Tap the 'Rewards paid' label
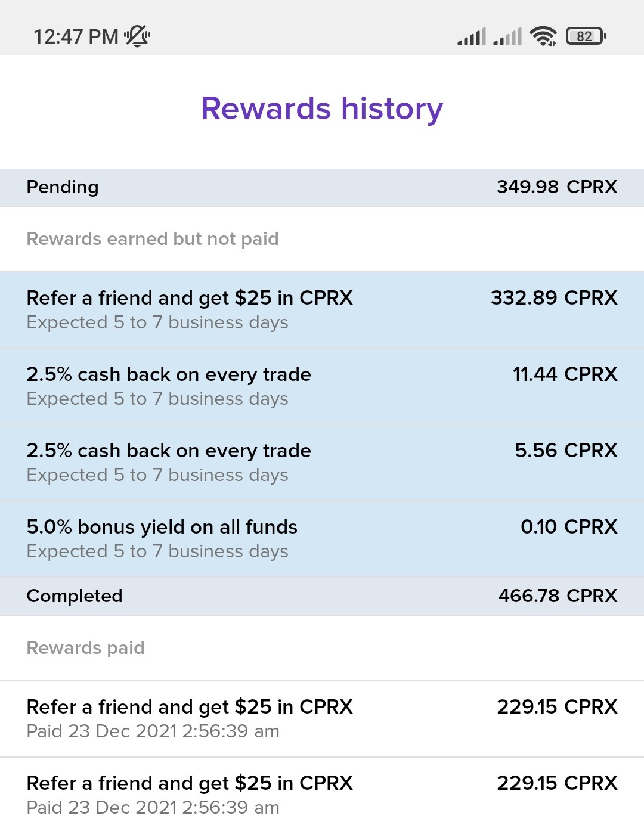The height and width of the screenshot is (825, 644). click(x=86, y=648)
